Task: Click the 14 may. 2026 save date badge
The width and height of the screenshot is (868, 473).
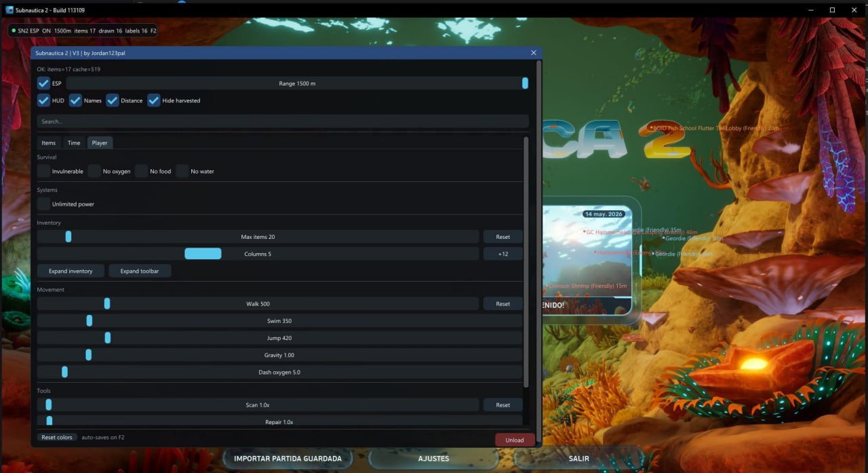Action: coord(604,214)
